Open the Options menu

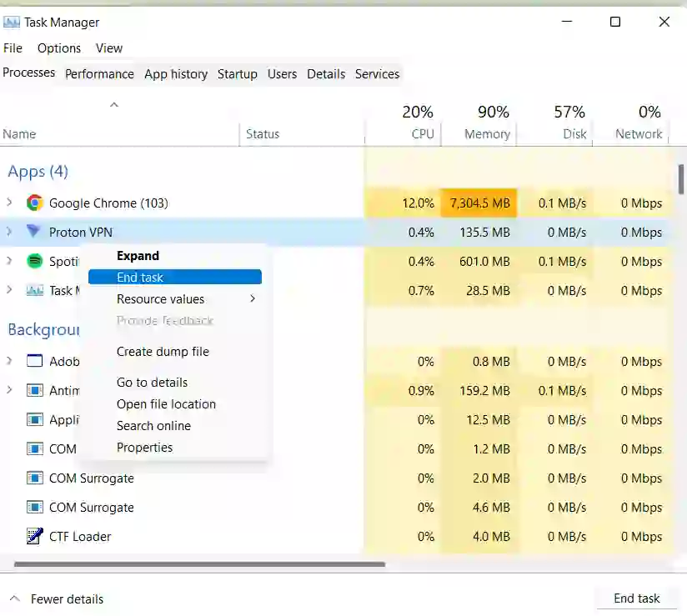[59, 48]
